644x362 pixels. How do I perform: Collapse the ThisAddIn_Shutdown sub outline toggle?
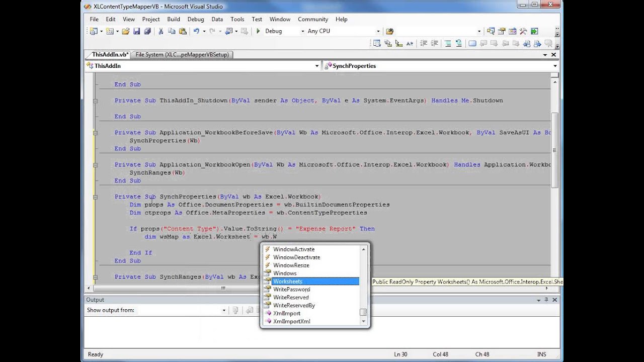point(95,101)
